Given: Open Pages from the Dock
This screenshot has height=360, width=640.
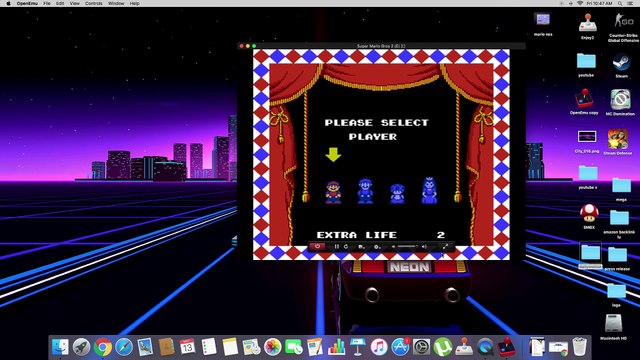Looking at the screenshot, I should click(315, 347).
